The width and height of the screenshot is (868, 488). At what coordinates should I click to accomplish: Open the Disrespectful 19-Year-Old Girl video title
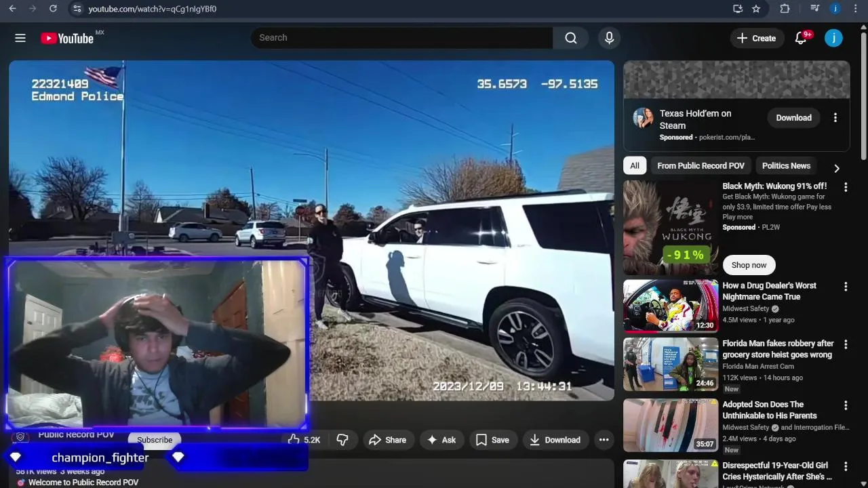[x=777, y=471]
